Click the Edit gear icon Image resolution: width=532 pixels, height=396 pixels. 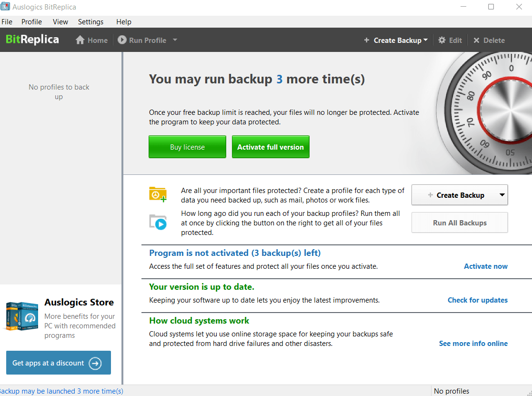pyautogui.click(x=442, y=41)
